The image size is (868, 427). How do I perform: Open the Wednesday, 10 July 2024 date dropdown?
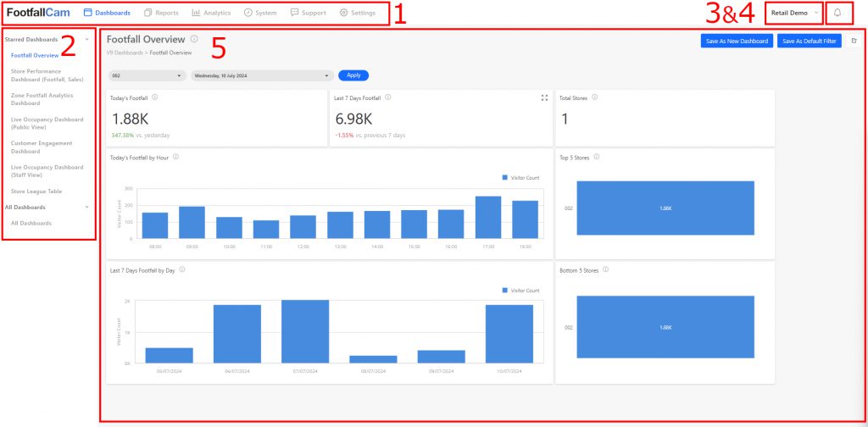[261, 75]
